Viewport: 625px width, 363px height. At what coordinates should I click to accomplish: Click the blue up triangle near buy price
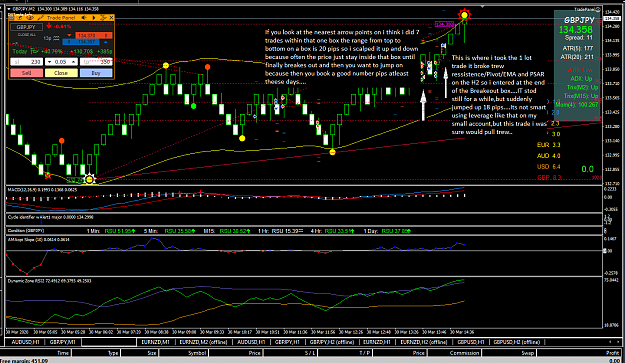point(106,42)
